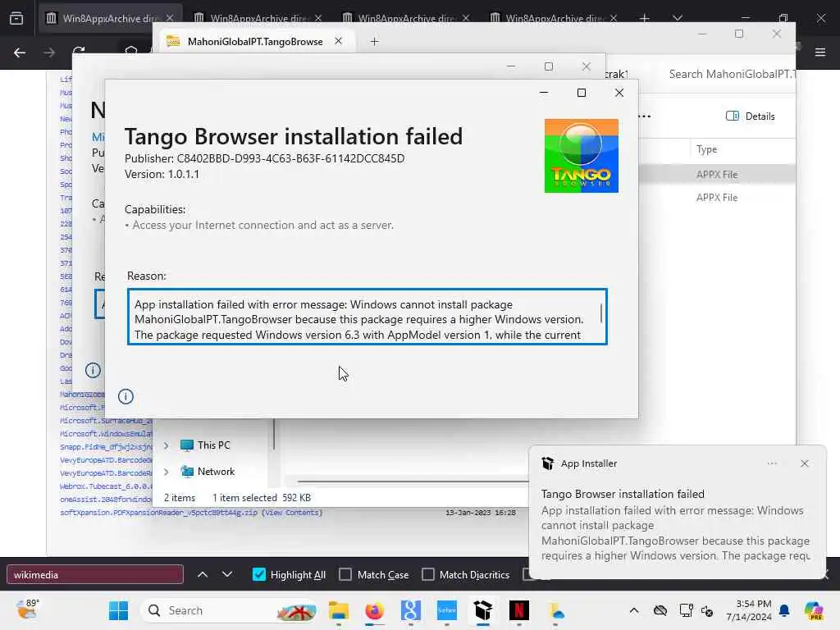The image size is (840, 630).
Task: Uncheck the Highlight All checkbox
Action: click(258, 575)
